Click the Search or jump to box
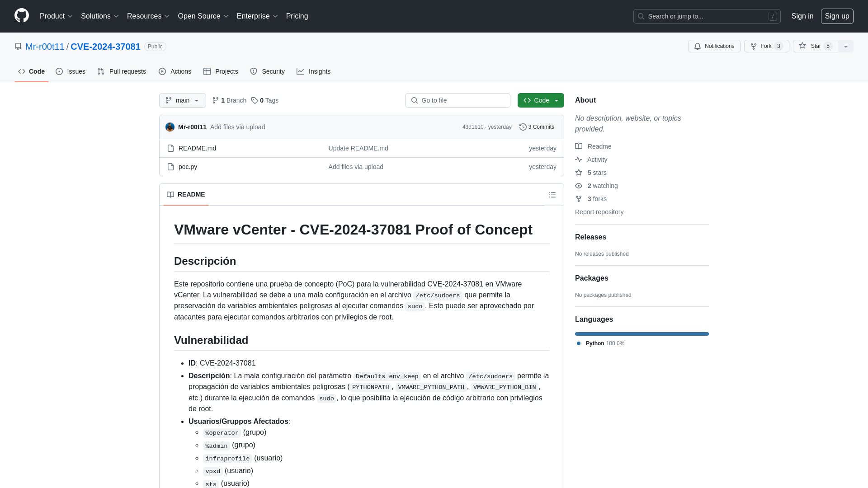This screenshot has height=488, width=868. point(707,16)
